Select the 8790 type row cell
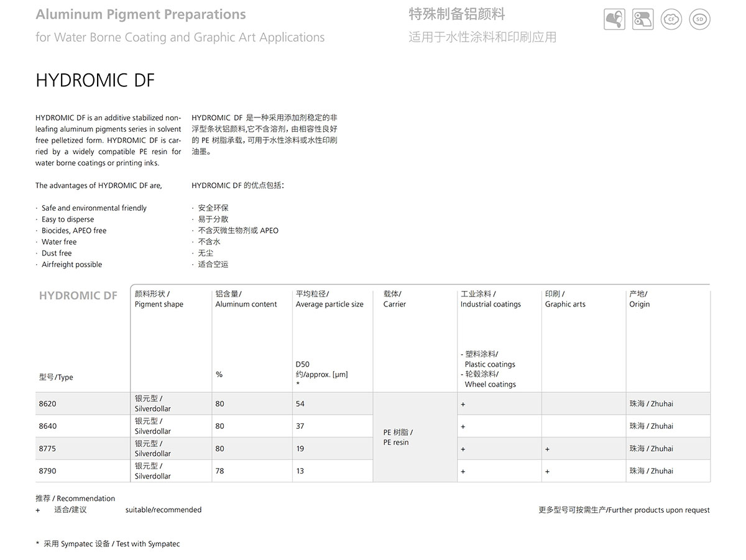Image resolution: width=746 pixels, height=560 pixels. [x=48, y=471]
